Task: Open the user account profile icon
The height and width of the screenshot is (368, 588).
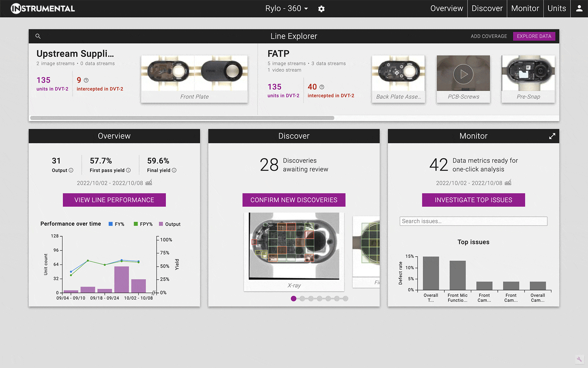Action: tap(579, 9)
